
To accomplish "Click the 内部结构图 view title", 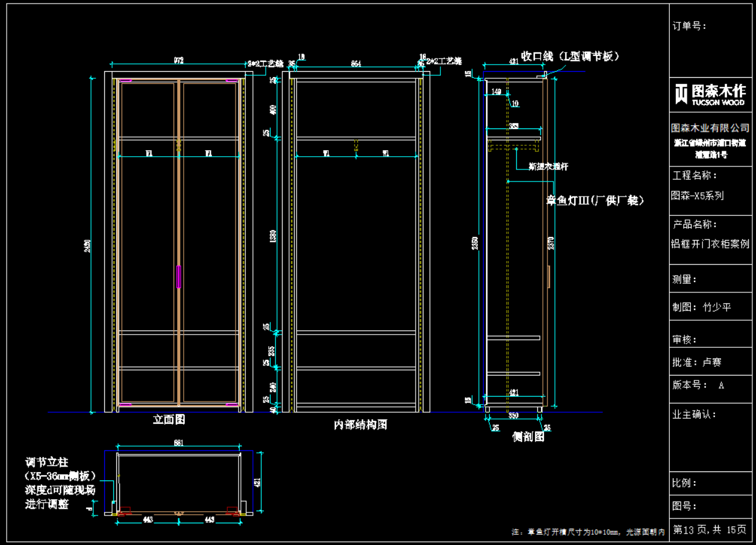I will [360, 424].
